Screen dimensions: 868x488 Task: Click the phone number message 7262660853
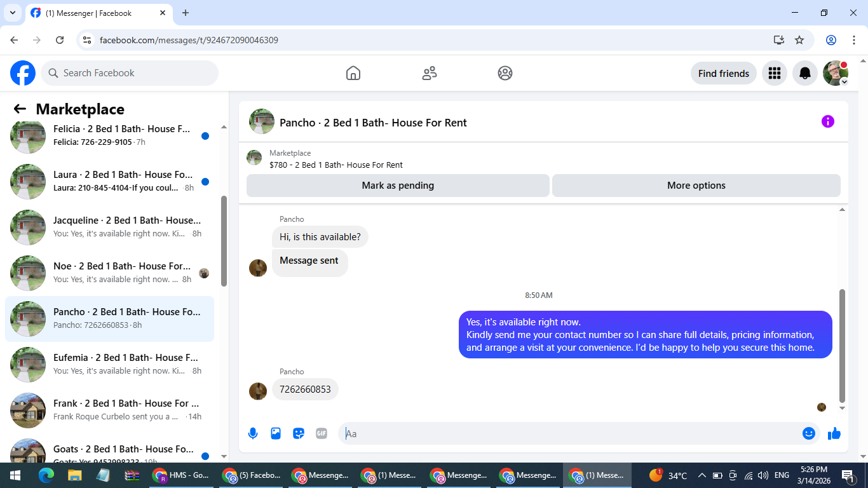pos(305,390)
